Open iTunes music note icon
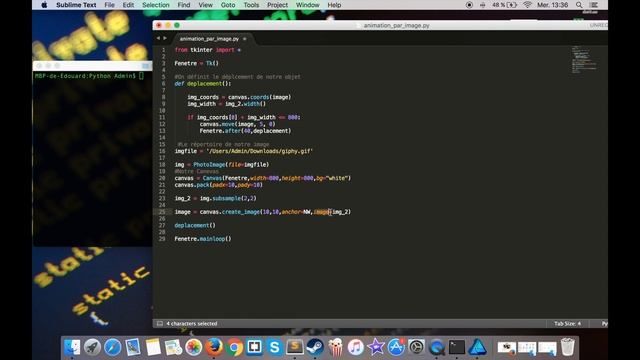The height and width of the screenshot is (360, 640). [356, 347]
